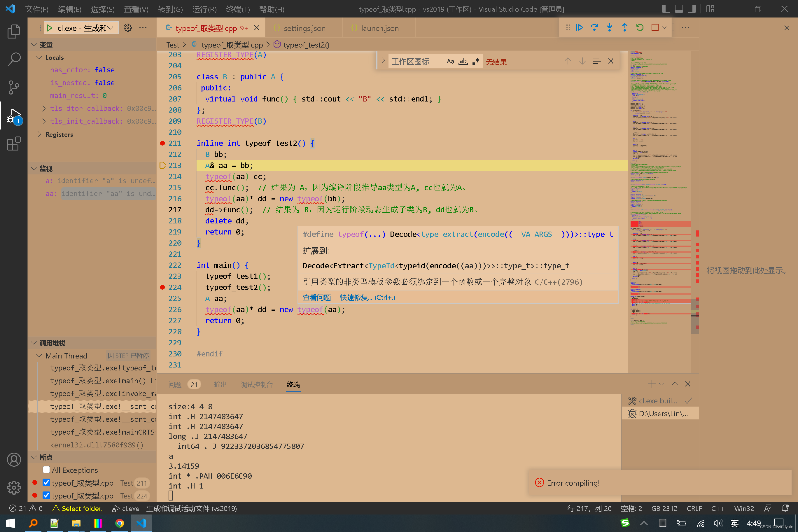Open the Extensions sidebar icon

(x=14, y=144)
